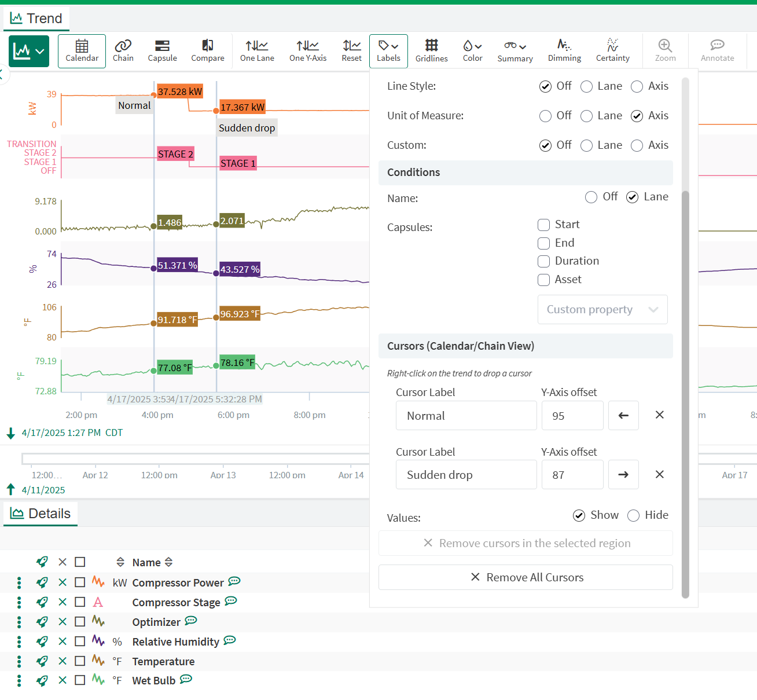This screenshot has width=757, height=700.
Task: Check the Start capsule label checkbox
Action: click(x=544, y=225)
